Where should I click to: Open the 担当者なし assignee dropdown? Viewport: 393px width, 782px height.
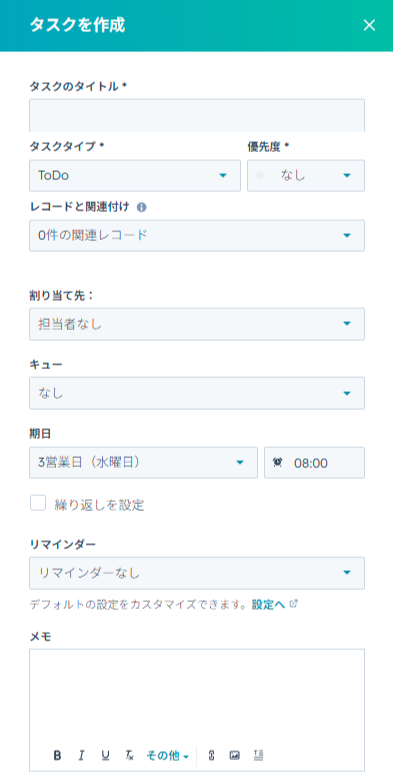click(x=197, y=324)
